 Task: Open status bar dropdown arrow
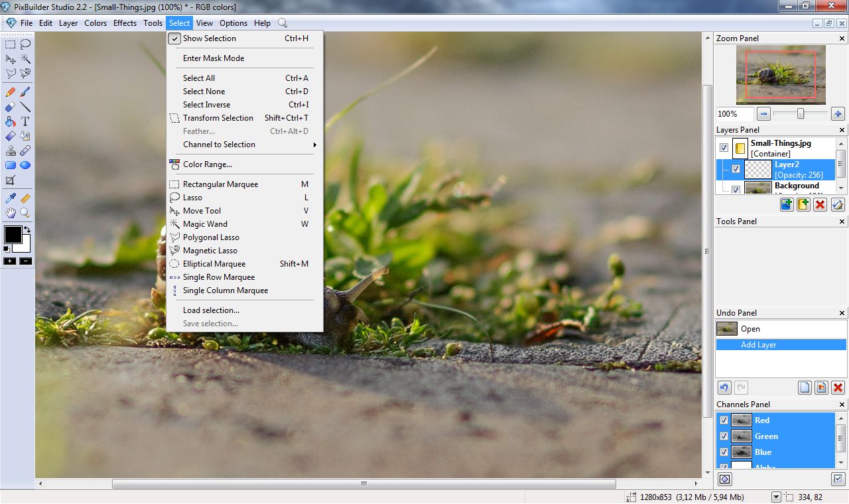tap(776, 497)
